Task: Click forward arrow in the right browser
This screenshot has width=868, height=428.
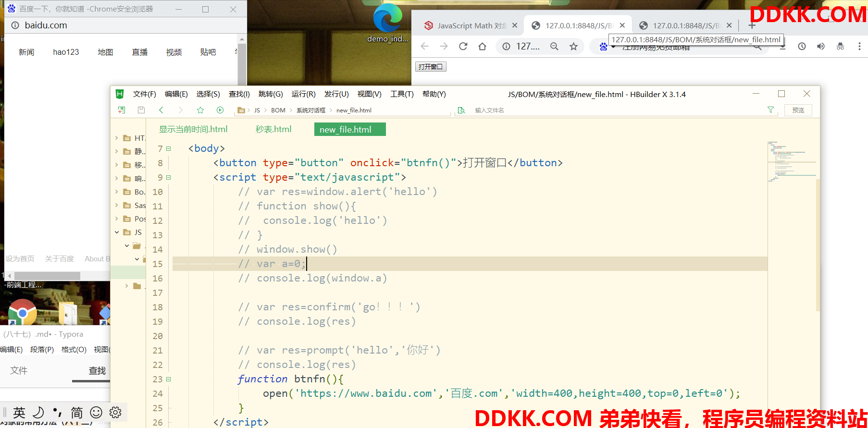Action: point(444,46)
